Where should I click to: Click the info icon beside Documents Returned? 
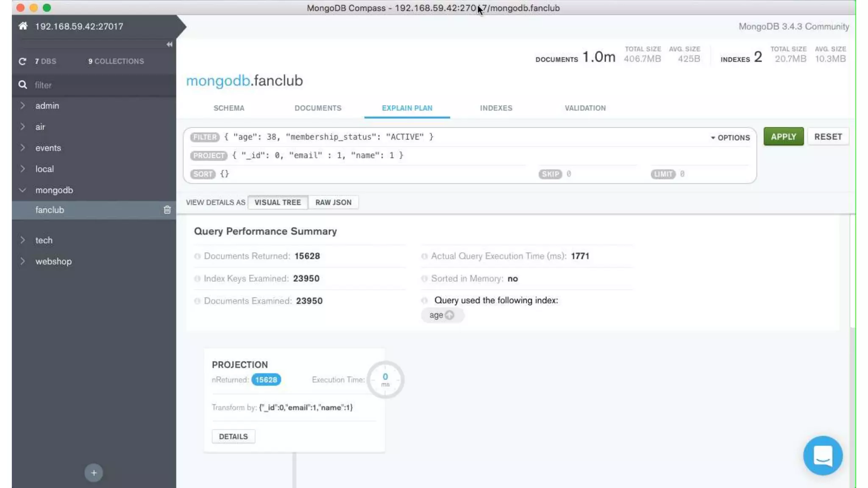(197, 256)
